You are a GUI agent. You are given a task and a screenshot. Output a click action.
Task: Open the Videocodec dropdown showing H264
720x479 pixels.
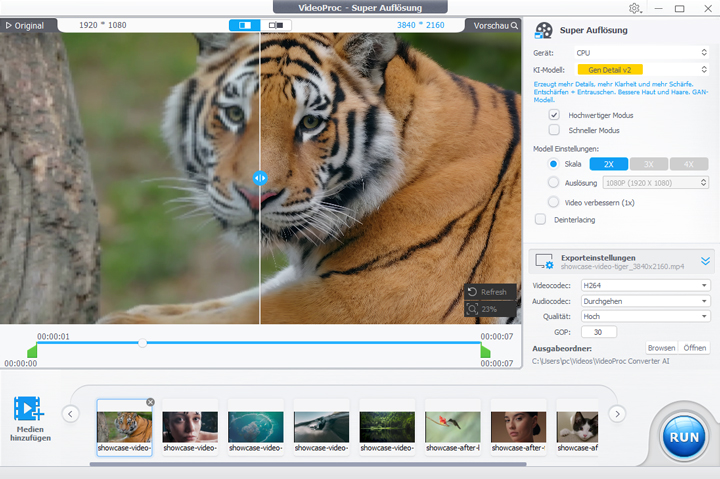pyautogui.click(x=645, y=285)
